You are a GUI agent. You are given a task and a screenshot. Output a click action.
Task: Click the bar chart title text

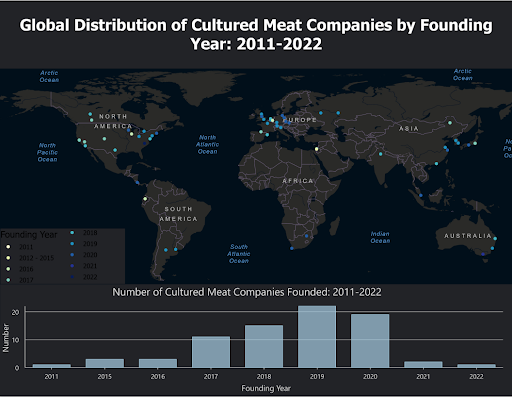(247, 292)
